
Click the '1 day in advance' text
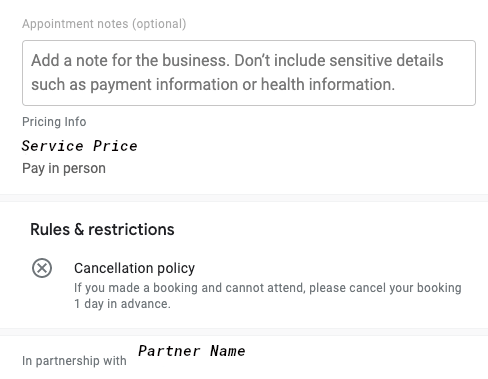pos(122,304)
